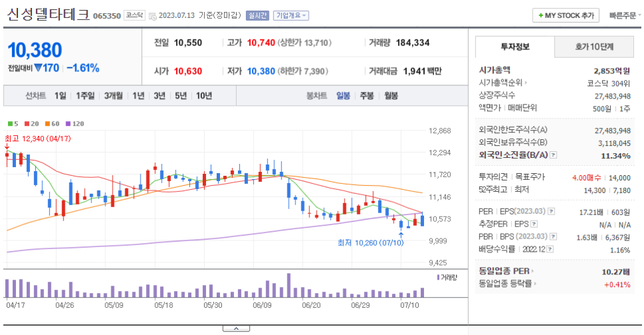Select 1주일 line chart period
This screenshot has width=644, height=335.
pyautogui.click(x=85, y=96)
